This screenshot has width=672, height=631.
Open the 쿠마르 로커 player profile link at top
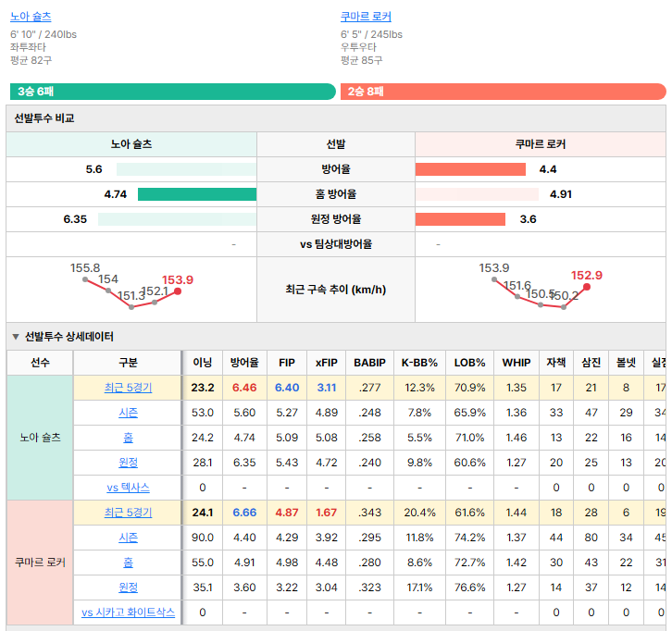(366, 17)
